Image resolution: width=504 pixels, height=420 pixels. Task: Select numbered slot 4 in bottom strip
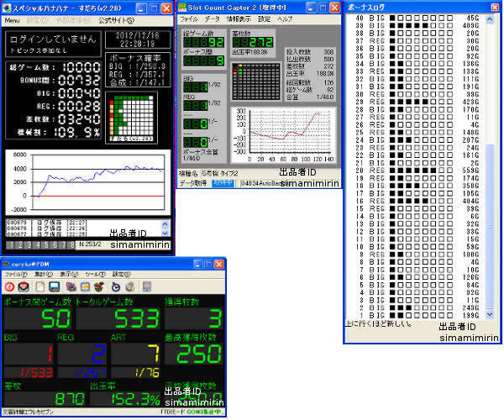[38, 245]
